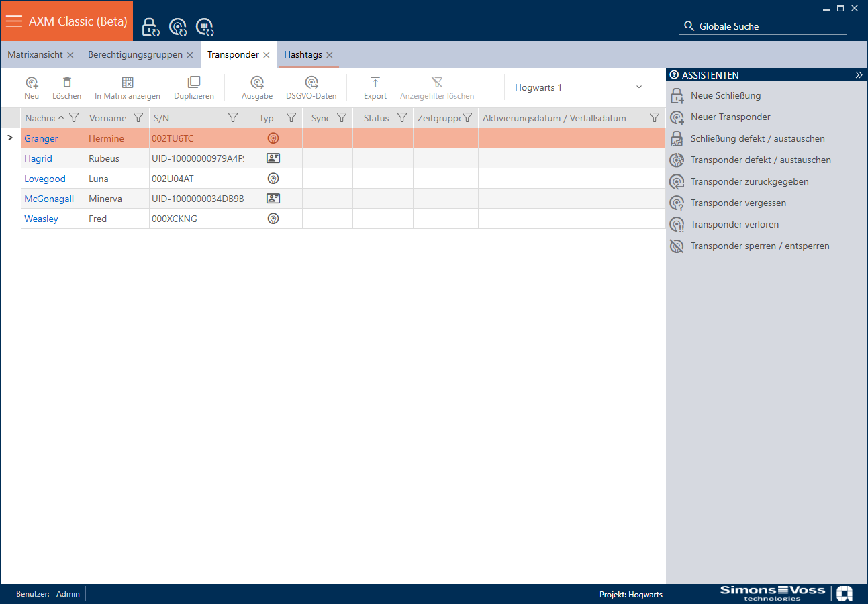This screenshot has height=604, width=868.
Task: Click In Matrix anzeigen toolbar icon
Action: coord(127,83)
